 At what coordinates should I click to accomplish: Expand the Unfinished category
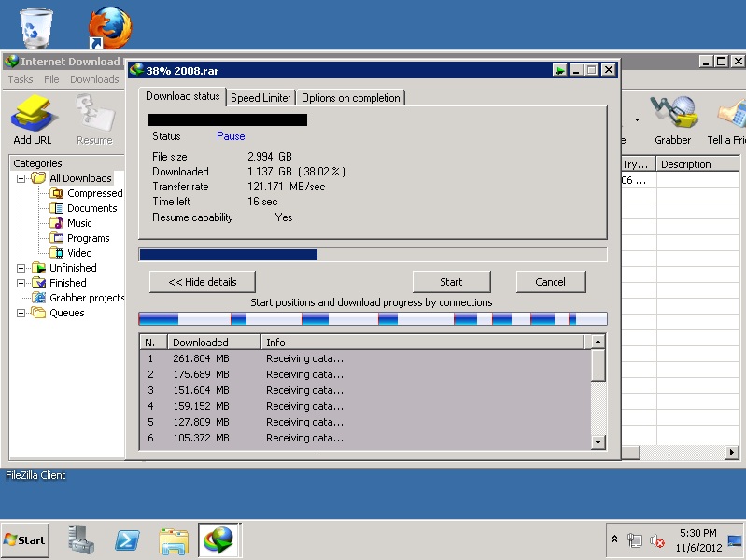pos(21,268)
